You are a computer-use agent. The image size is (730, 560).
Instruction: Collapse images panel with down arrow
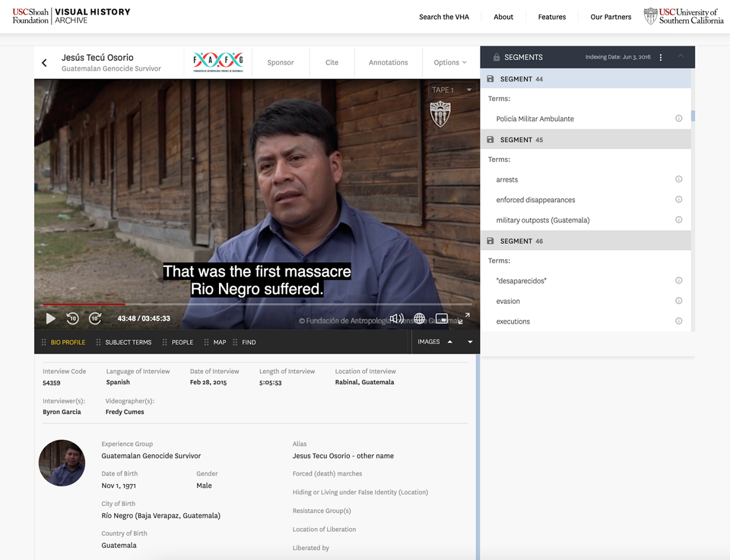470,342
